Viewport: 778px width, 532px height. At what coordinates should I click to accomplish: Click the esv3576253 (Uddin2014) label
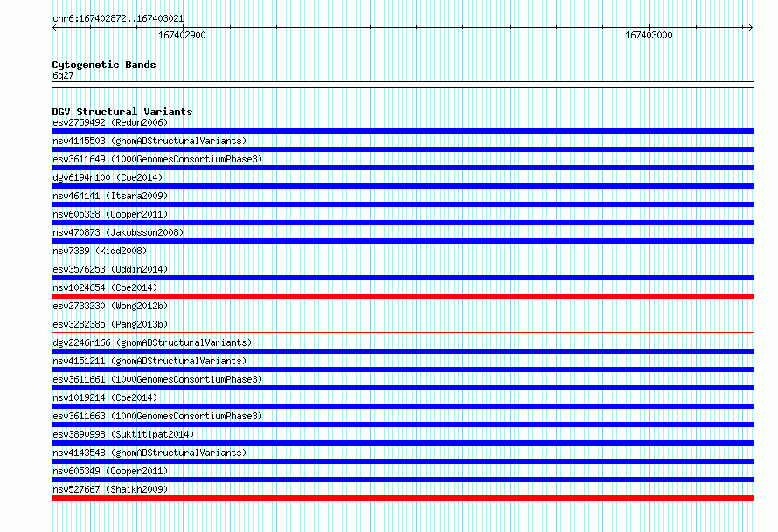click(x=110, y=269)
